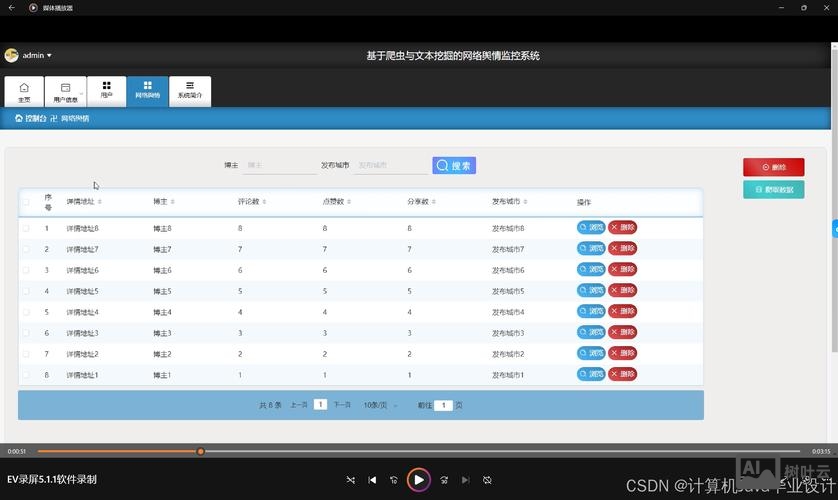The width and height of the screenshot is (838, 500).
Task: Select the 网络舆情 navigation tab
Action: 148,91
